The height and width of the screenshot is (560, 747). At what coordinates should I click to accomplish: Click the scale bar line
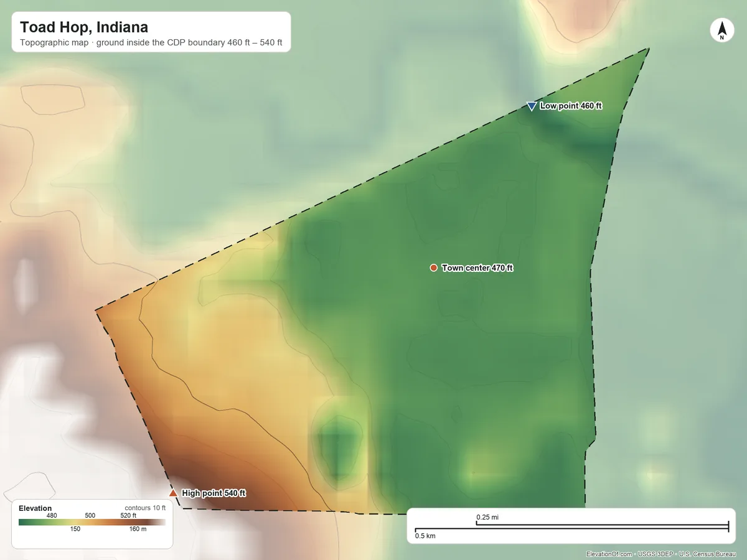[x=571, y=528]
